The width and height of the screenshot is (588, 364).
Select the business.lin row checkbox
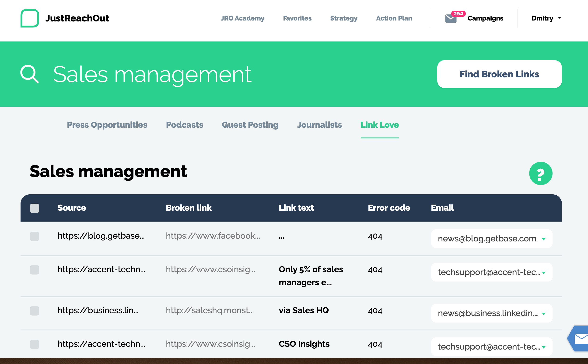click(35, 311)
